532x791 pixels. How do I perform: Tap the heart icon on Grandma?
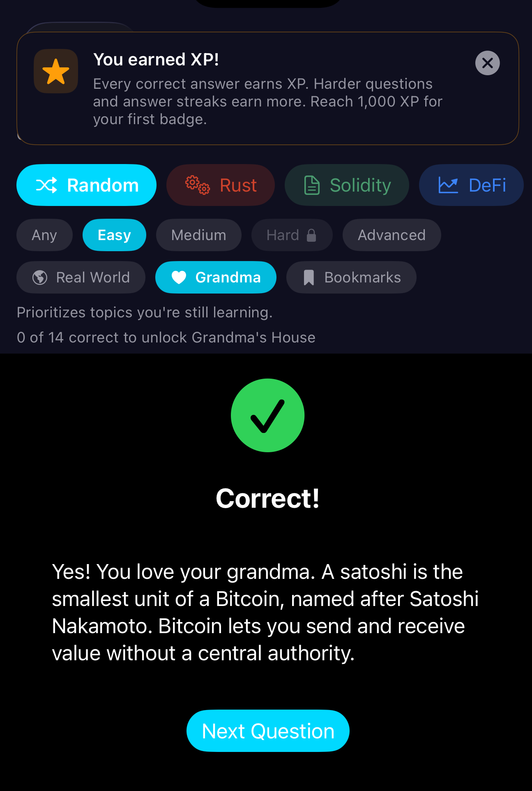(179, 278)
